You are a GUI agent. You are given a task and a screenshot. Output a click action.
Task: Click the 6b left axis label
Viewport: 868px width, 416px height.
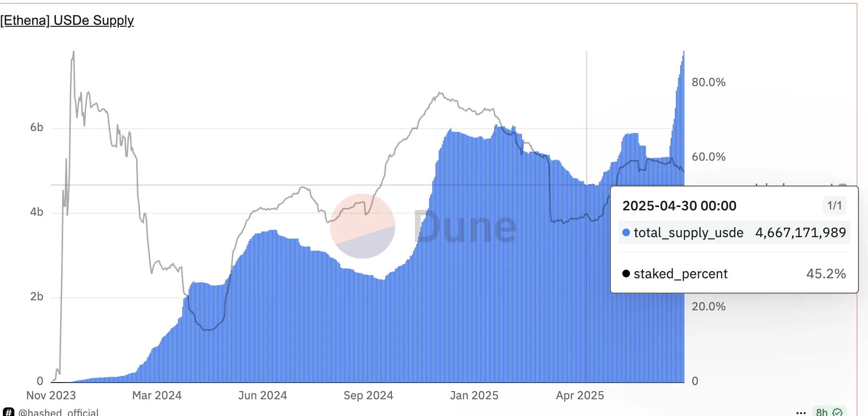point(37,127)
